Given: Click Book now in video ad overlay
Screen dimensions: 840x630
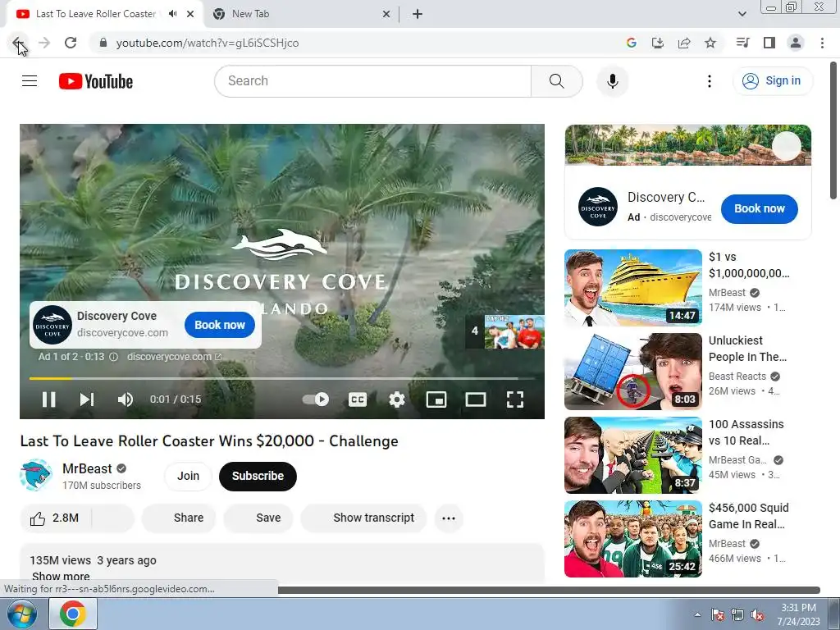Looking at the screenshot, I should (x=220, y=325).
